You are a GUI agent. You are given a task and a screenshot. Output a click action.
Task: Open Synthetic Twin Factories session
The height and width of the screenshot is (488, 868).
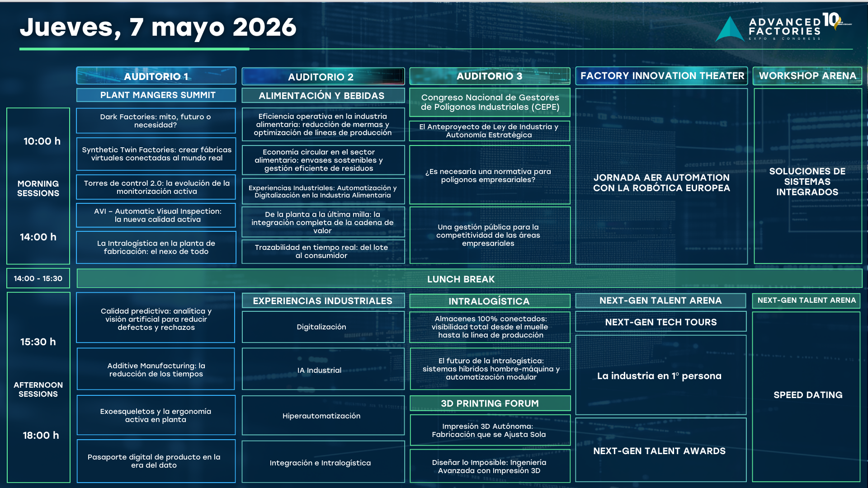point(156,154)
